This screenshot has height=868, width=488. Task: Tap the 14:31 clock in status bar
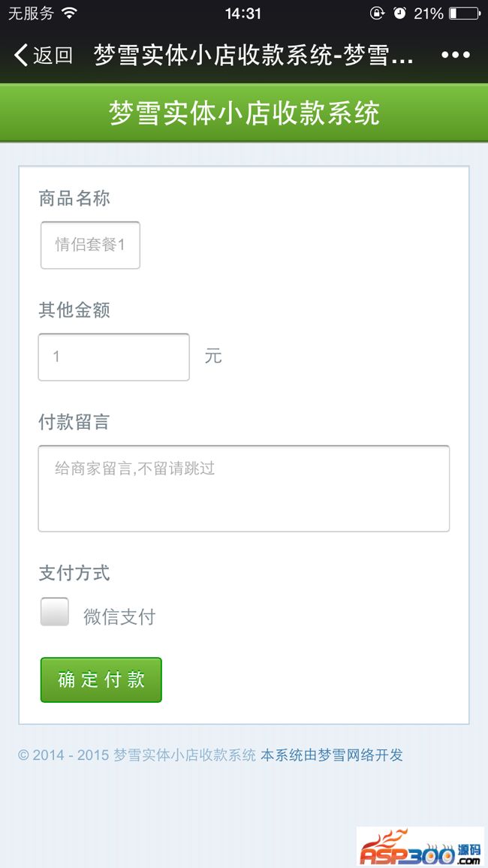[x=243, y=14]
